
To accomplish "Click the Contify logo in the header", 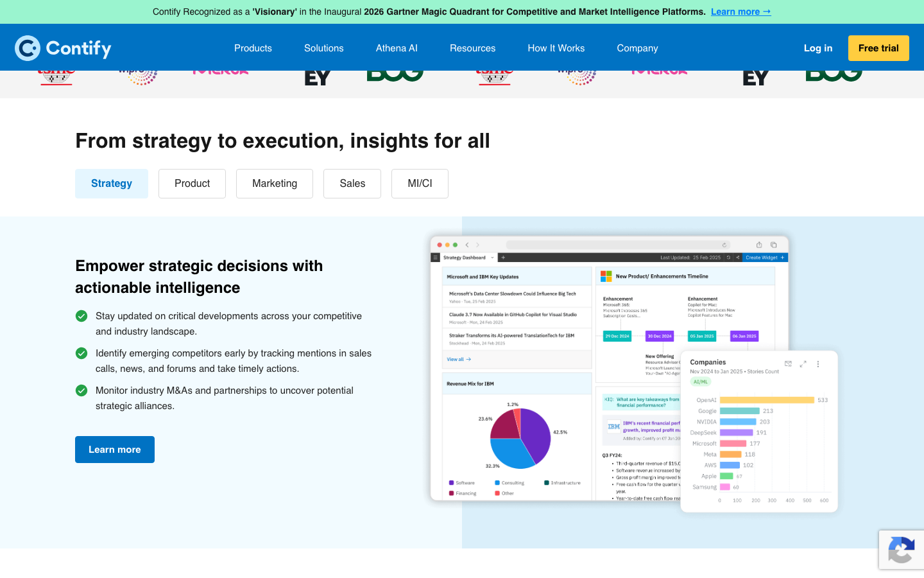I will [63, 48].
